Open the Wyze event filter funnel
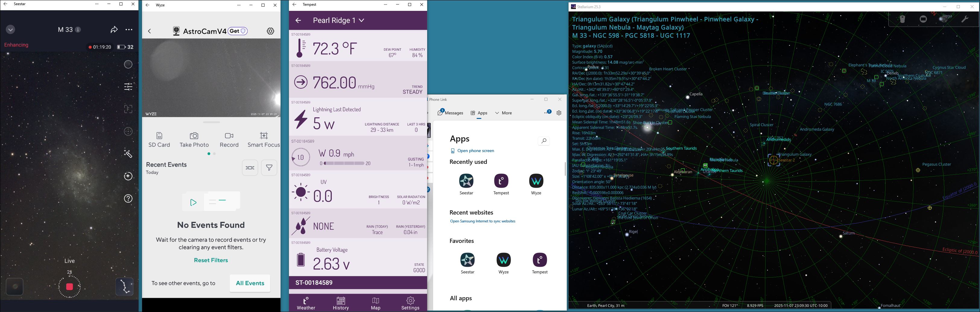 click(x=269, y=168)
